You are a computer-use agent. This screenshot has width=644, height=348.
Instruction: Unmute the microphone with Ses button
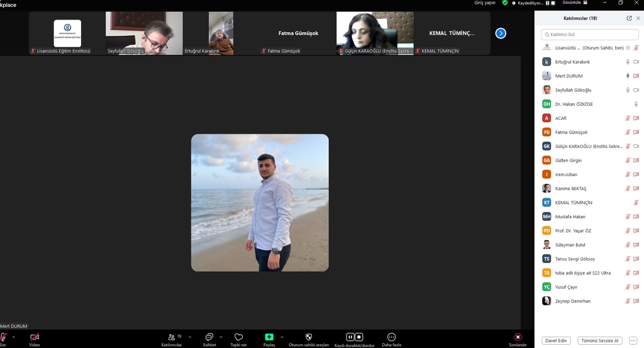[x=3, y=338]
